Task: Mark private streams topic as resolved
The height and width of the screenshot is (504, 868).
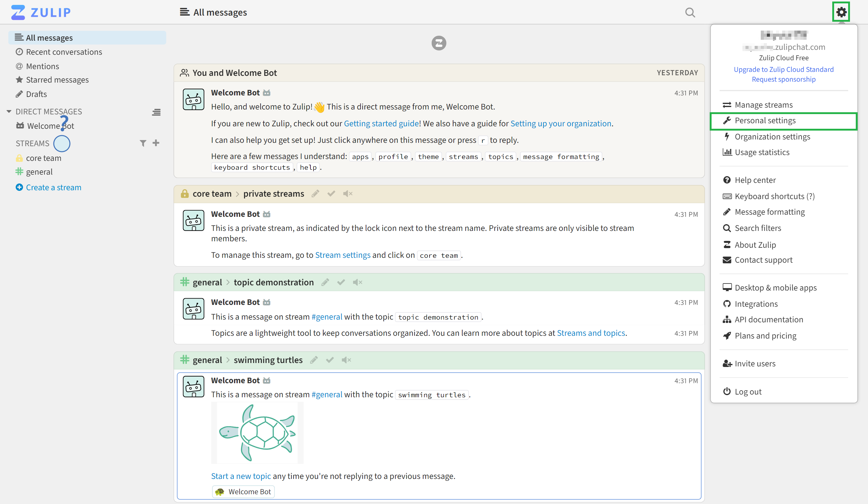Action: tap(331, 194)
